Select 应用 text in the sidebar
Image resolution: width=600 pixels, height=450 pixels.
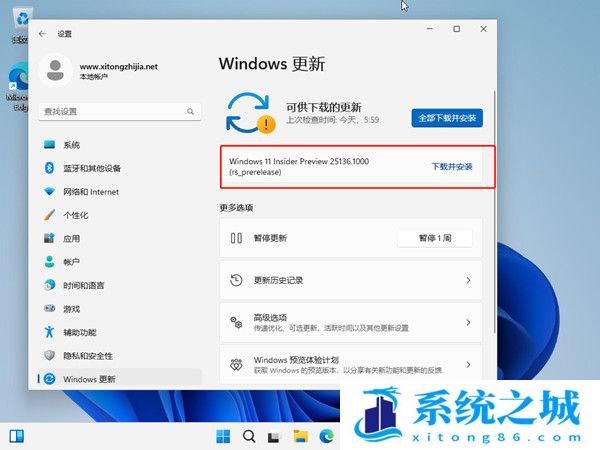pos(72,239)
